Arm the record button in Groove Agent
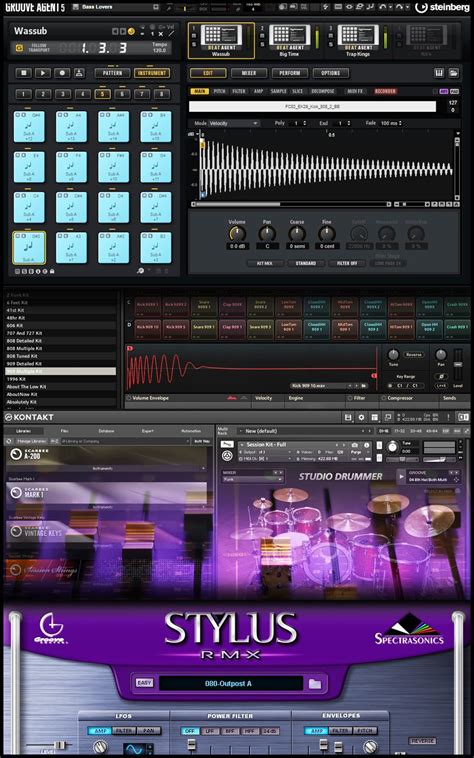 pyautogui.click(x=62, y=73)
